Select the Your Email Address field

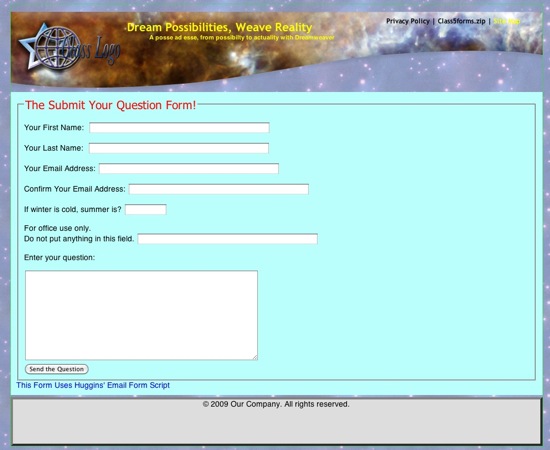pos(189,169)
